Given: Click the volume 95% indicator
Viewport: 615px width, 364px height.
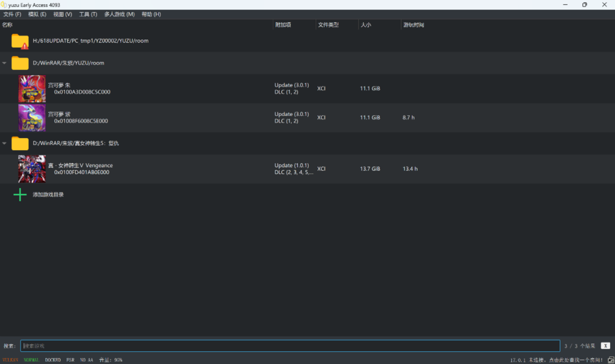Looking at the screenshot, I should coord(111,360).
